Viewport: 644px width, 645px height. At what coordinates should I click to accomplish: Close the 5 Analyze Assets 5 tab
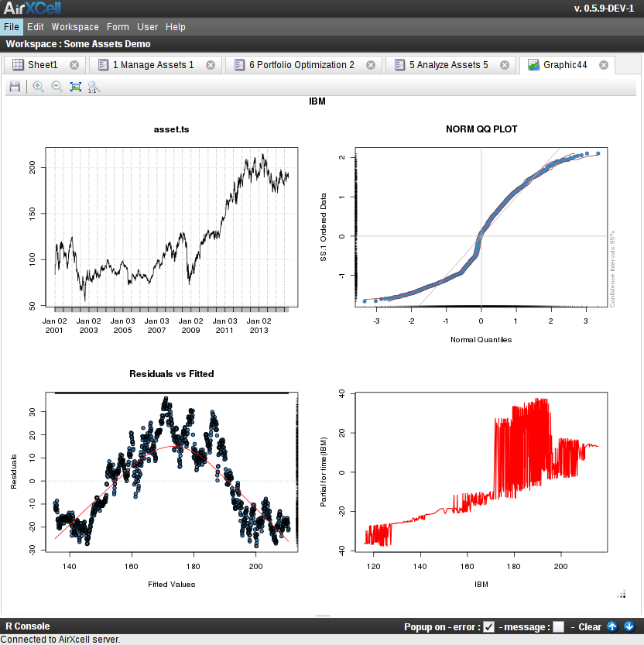tap(505, 65)
